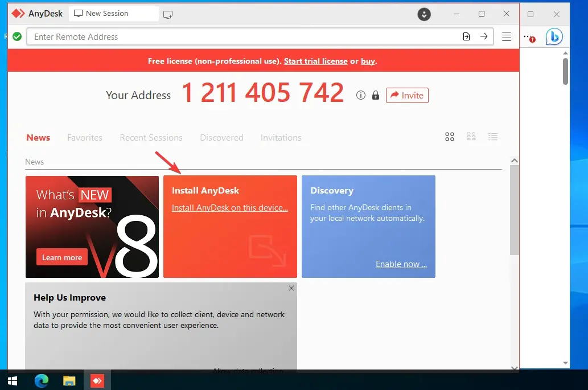588x390 pixels.
Task: Click the green connection status checkmark
Action: click(17, 37)
